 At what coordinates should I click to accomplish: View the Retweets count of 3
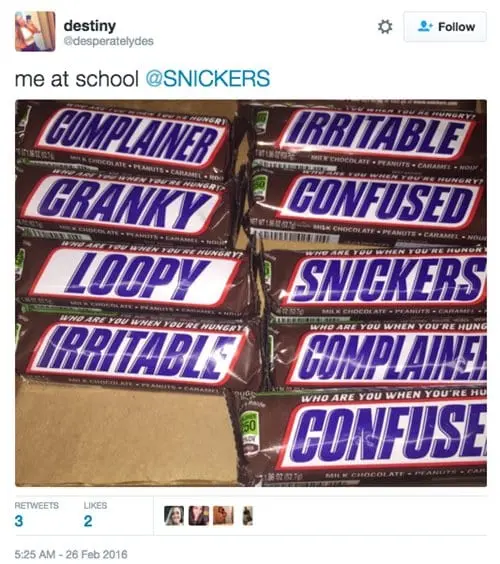pos(19,521)
